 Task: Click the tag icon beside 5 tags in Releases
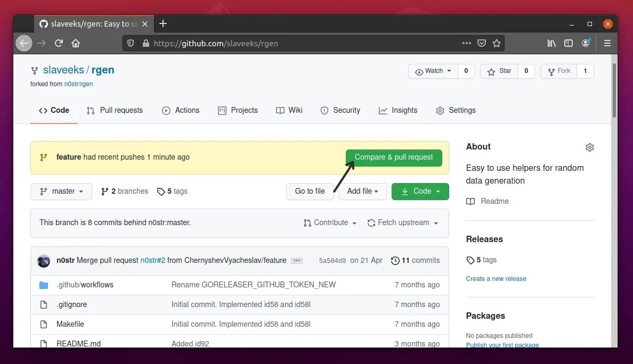click(470, 260)
